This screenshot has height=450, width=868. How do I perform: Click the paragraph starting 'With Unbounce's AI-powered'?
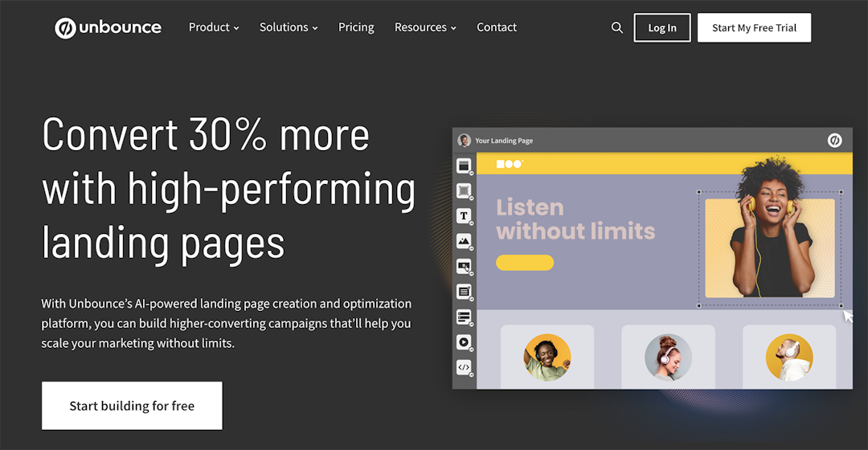227,323
